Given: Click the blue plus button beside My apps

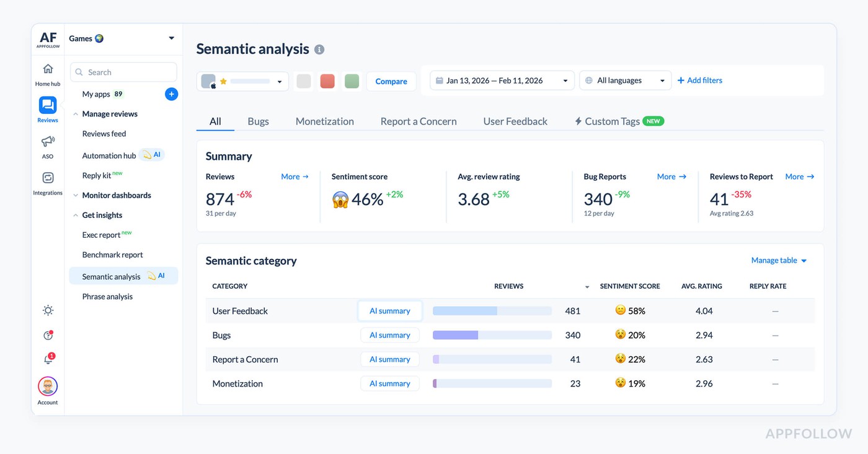Looking at the screenshot, I should (x=172, y=94).
